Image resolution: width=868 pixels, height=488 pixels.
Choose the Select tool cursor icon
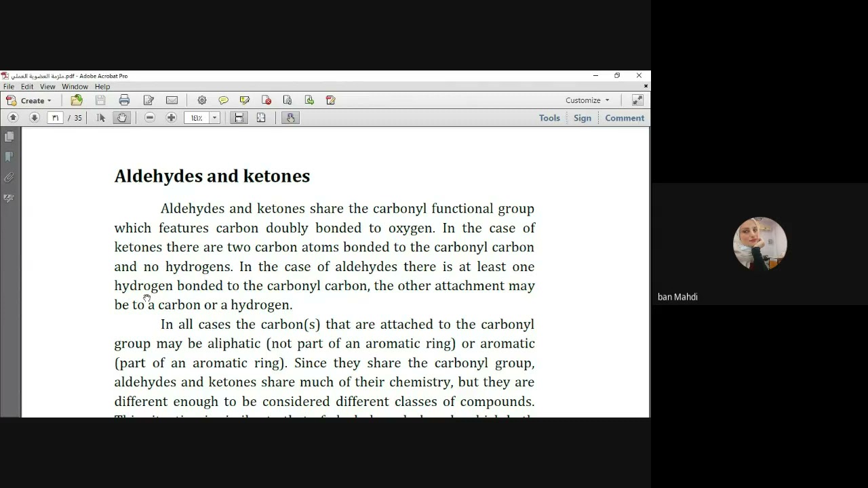tap(101, 118)
